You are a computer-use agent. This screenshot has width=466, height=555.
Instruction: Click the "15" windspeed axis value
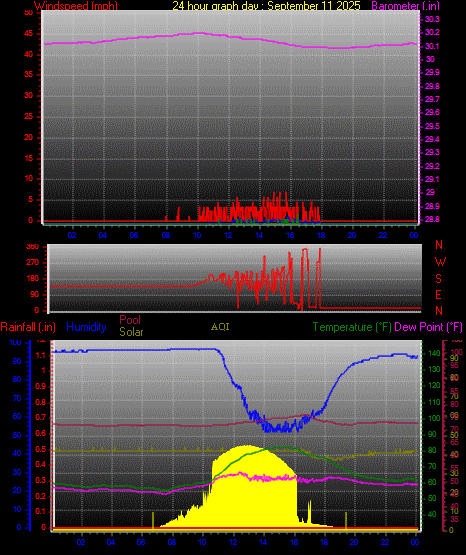tap(29, 158)
